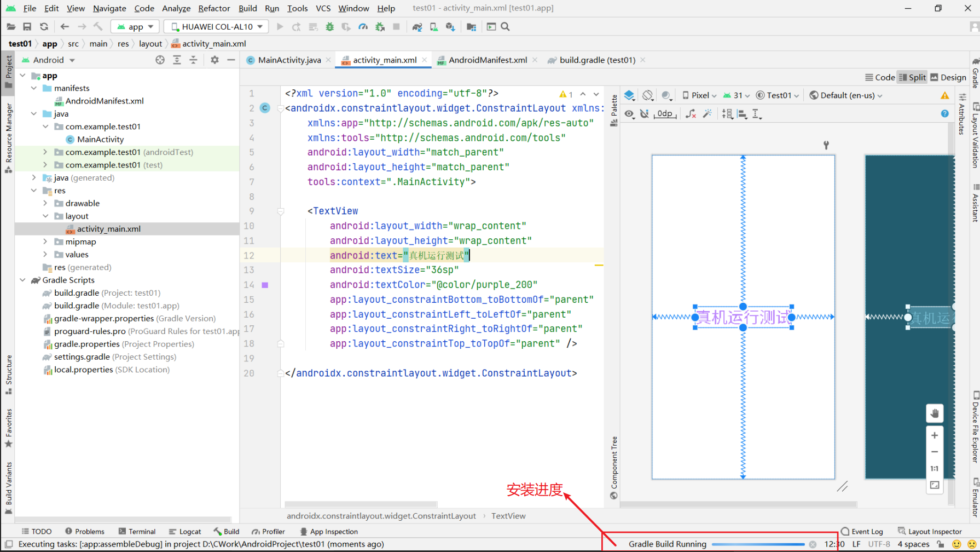Click the Infer Constraints magic wand icon

(x=708, y=113)
